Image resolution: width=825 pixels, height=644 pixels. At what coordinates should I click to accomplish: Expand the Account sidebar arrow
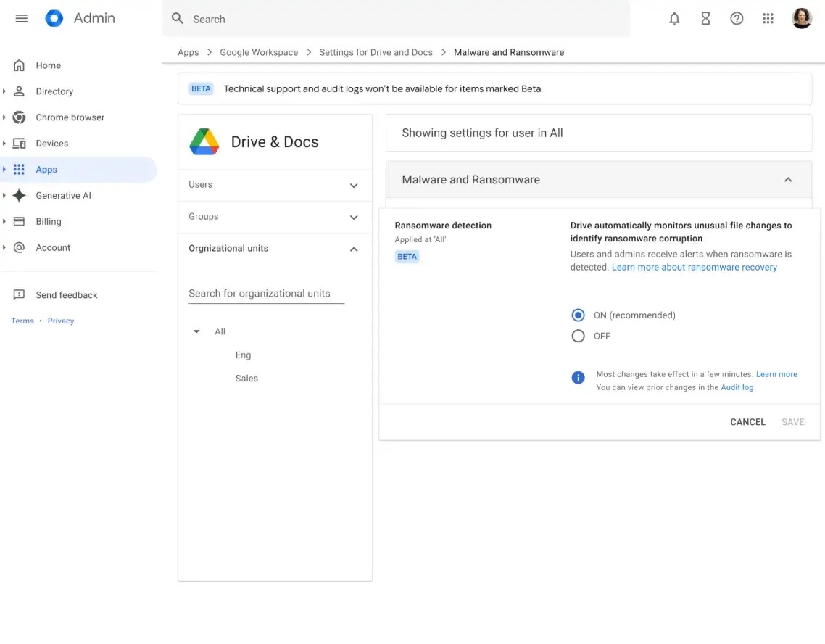[4, 247]
